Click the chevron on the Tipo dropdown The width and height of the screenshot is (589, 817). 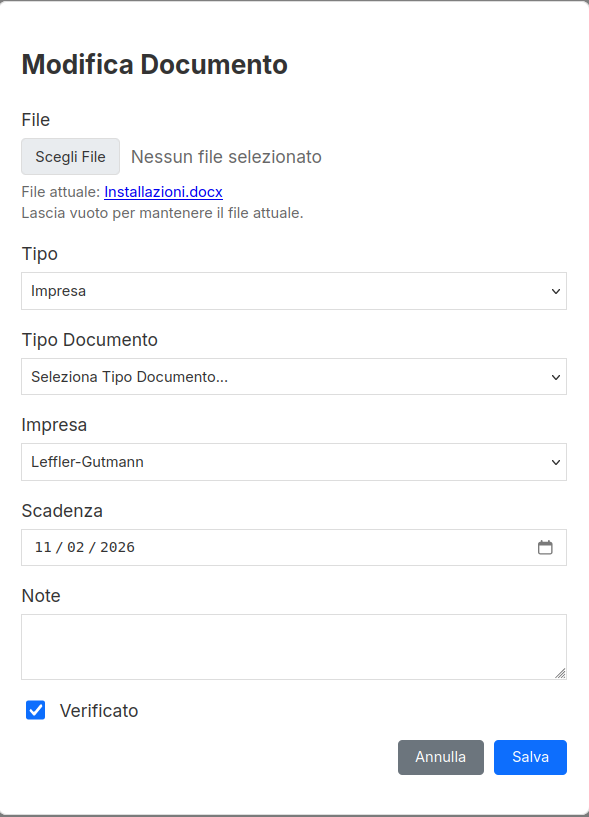tap(555, 291)
